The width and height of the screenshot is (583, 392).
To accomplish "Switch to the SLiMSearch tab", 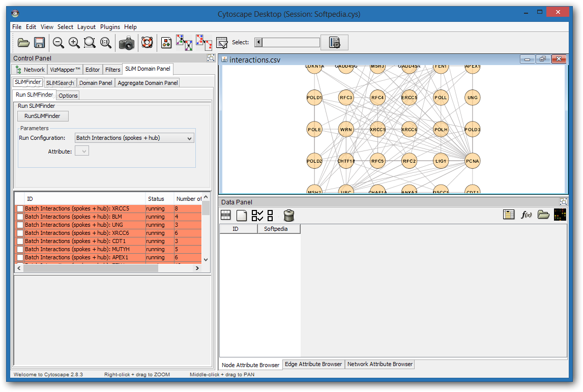I will [60, 83].
